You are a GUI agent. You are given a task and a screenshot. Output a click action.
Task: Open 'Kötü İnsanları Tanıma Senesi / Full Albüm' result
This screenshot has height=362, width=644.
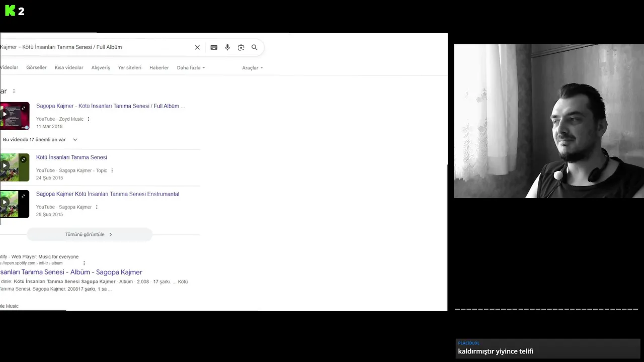pyautogui.click(x=110, y=106)
